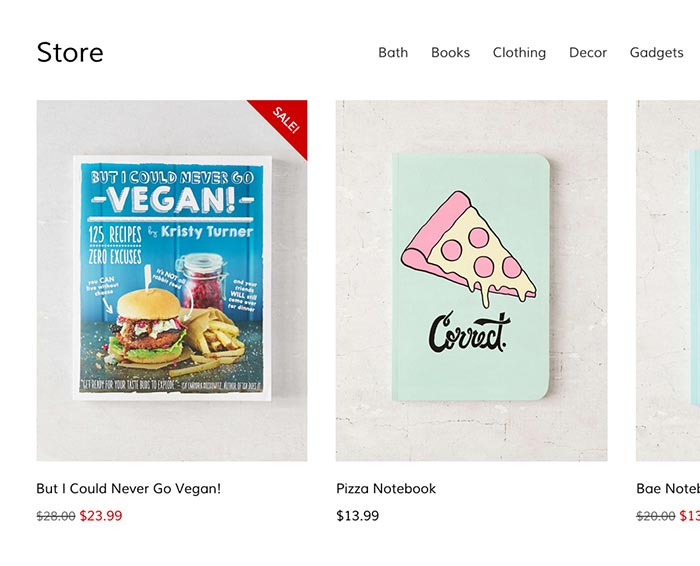
Task: Click the $23.99 sale price
Action: [x=101, y=516]
